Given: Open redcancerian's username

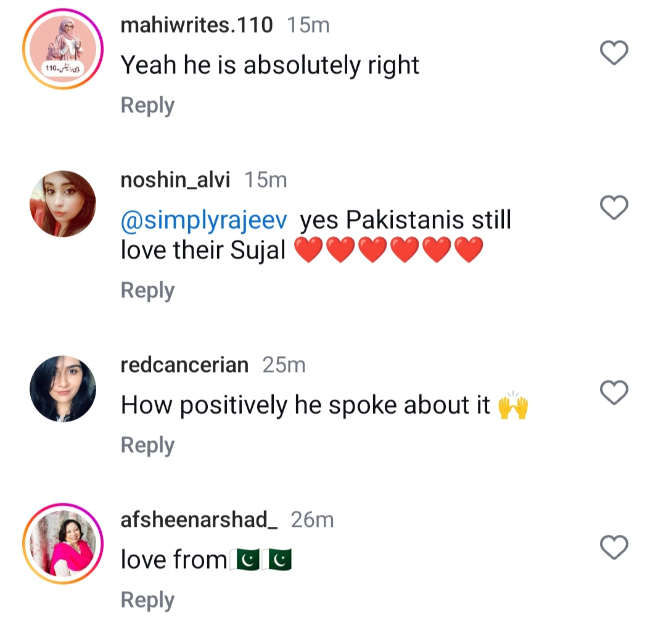Looking at the screenshot, I should (x=184, y=365).
